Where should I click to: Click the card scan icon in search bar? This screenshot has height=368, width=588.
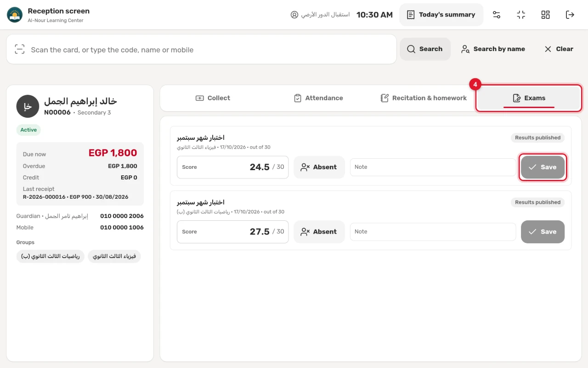click(x=19, y=49)
